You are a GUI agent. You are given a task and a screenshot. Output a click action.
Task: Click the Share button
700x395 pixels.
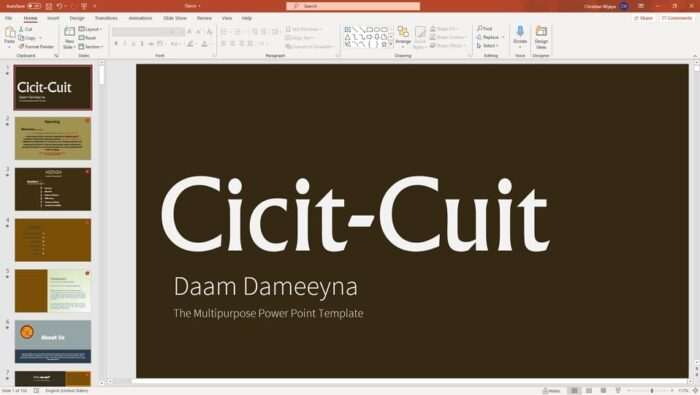coord(643,18)
